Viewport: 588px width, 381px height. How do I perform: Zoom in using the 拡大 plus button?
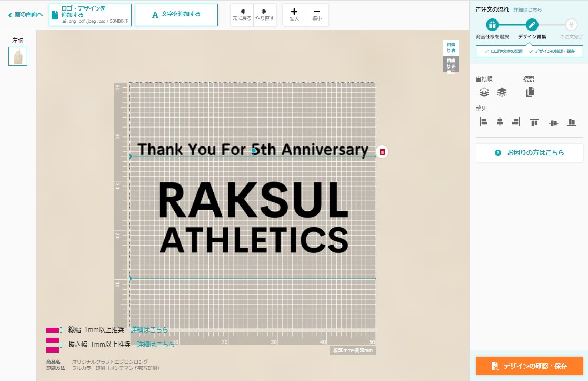294,15
